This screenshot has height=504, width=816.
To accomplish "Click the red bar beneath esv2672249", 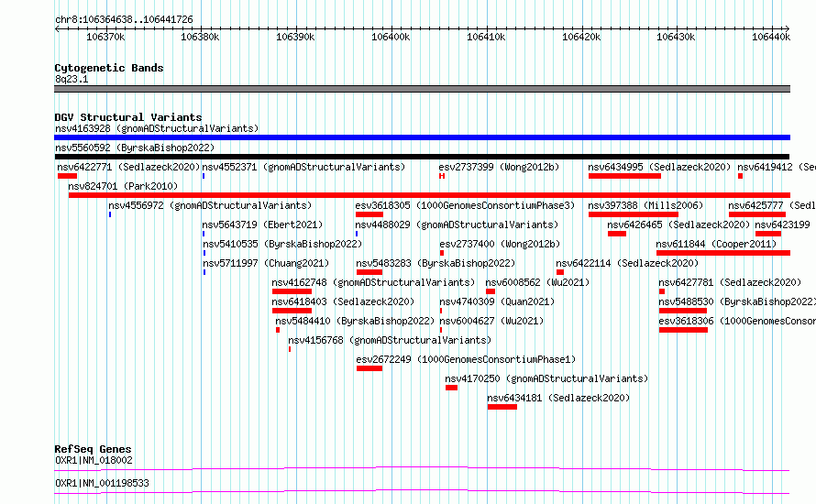I will (369, 368).
